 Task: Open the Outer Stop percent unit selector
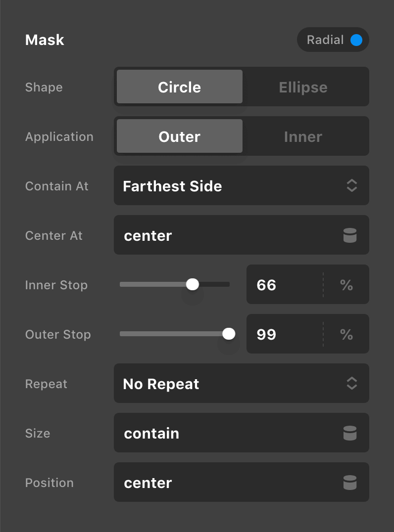pyautogui.click(x=346, y=334)
